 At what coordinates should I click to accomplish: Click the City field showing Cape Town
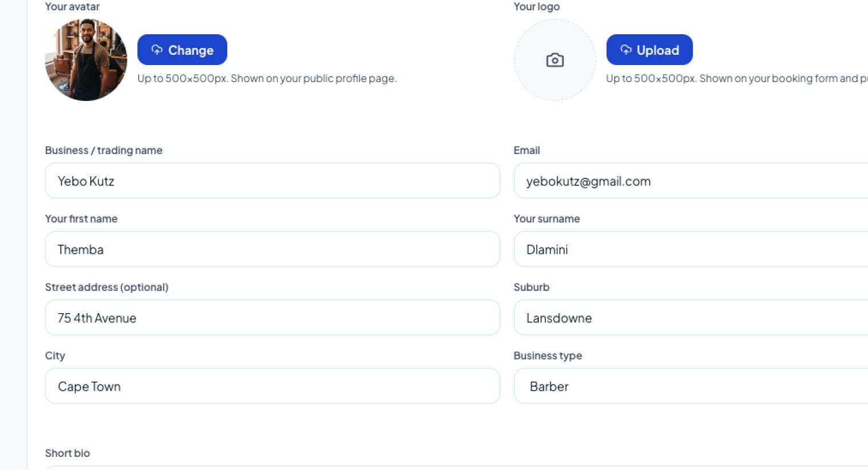pyautogui.click(x=272, y=386)
